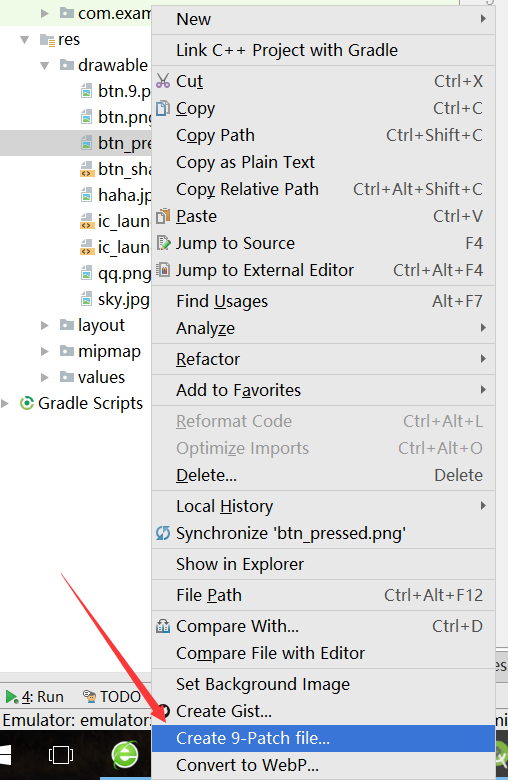The image size is (508, 780).
Task: Click the res folder icon
Action: [47, 40]
